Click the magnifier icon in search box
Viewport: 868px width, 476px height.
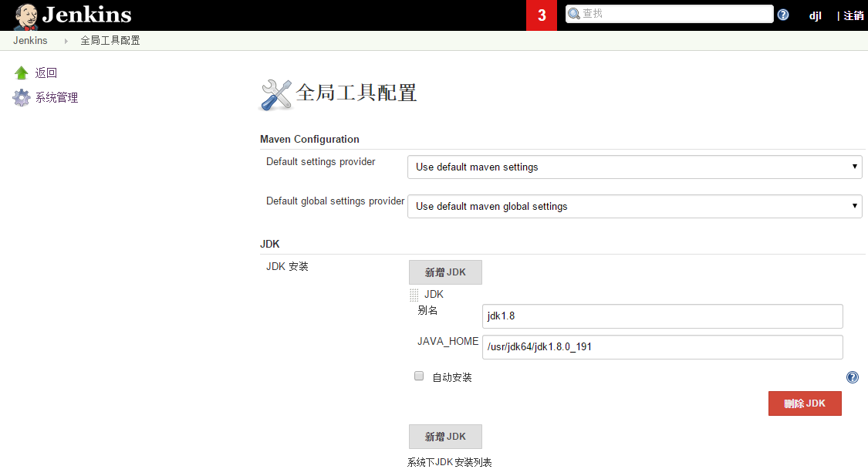[x=574, y=14]
